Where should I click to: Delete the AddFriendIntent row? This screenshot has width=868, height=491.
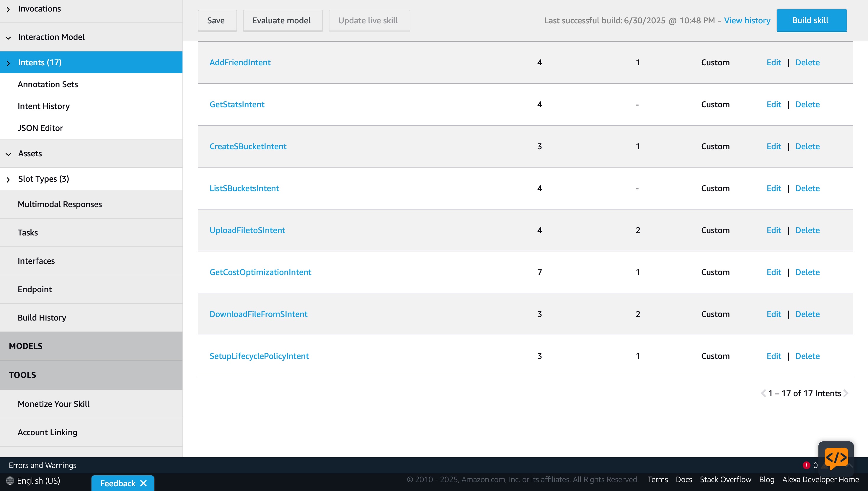click(807, 62)
